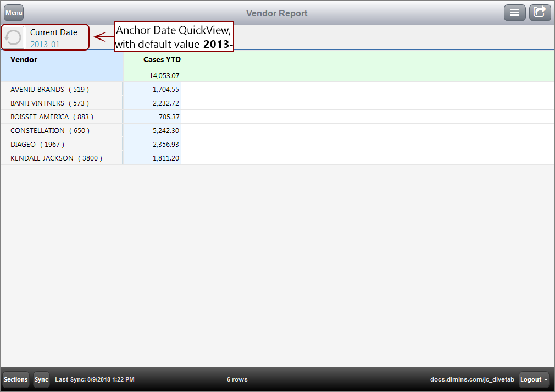
Task: Click the Vendor Report title bar
Action: [x=277, y=12]
